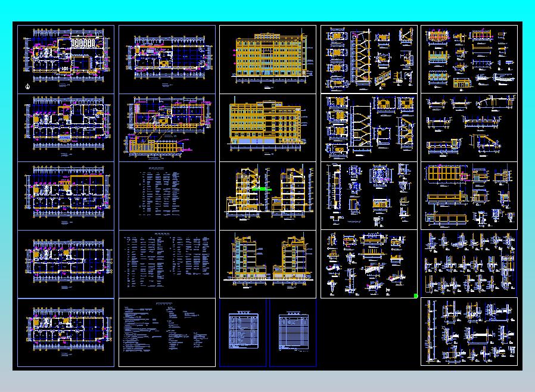This screenshot has height=392, width=535.
Task: Select the roof plan sheet with the elevation drawn below it
Action: pyautogui.click(x=167, y=127)
